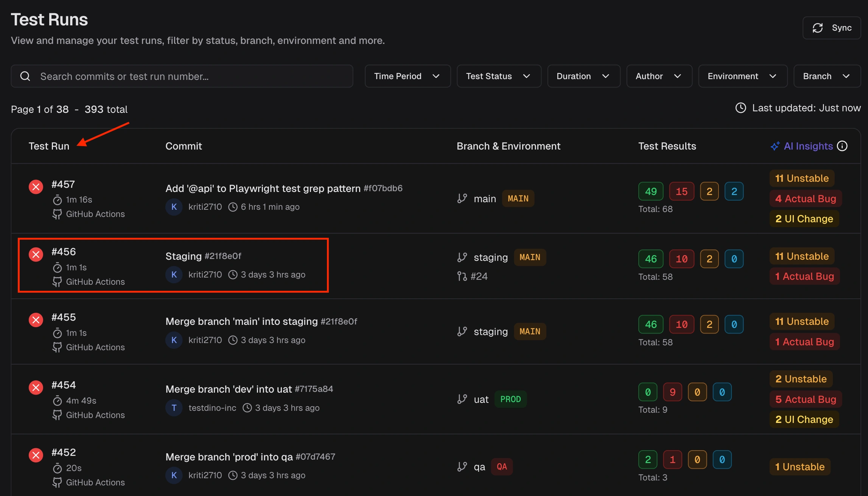The width and height of the screenshot is (868, 496).
Task: Click the failed status icon for run #457
Action: (36, 187)
